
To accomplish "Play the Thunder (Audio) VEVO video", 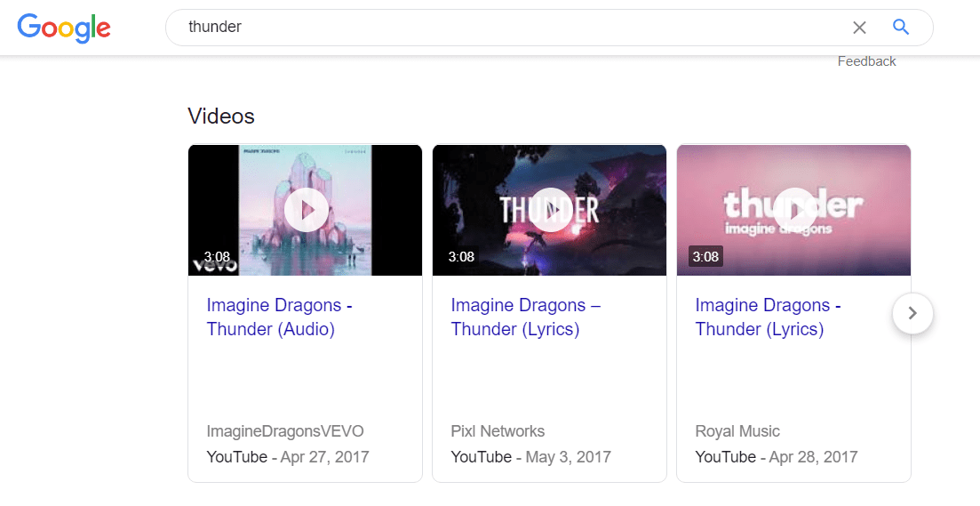I will [x=307, y=210].
